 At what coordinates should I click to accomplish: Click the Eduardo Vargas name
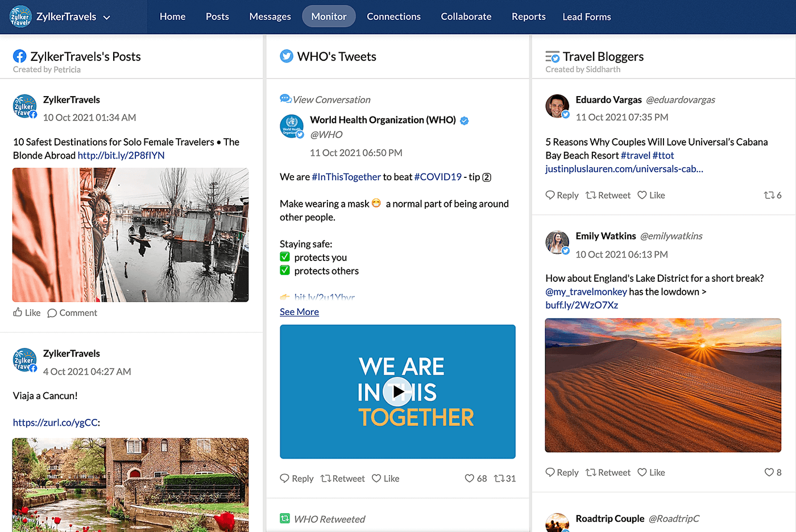point(608,99)
